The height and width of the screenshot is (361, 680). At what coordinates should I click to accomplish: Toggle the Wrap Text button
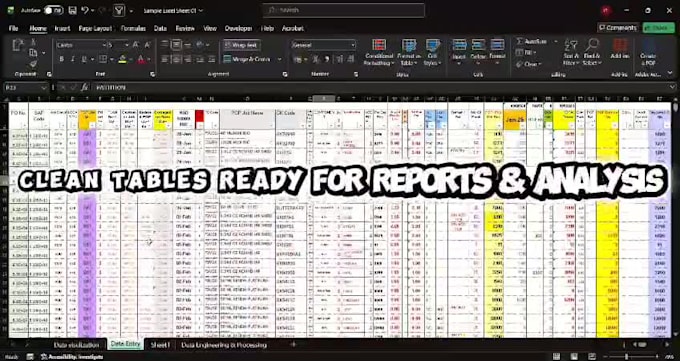(x=241, y=45)
